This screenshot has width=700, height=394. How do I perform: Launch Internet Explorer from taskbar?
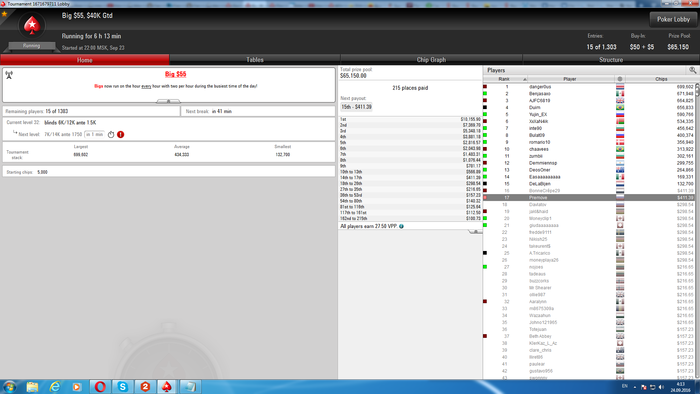(x=54, y=387)
